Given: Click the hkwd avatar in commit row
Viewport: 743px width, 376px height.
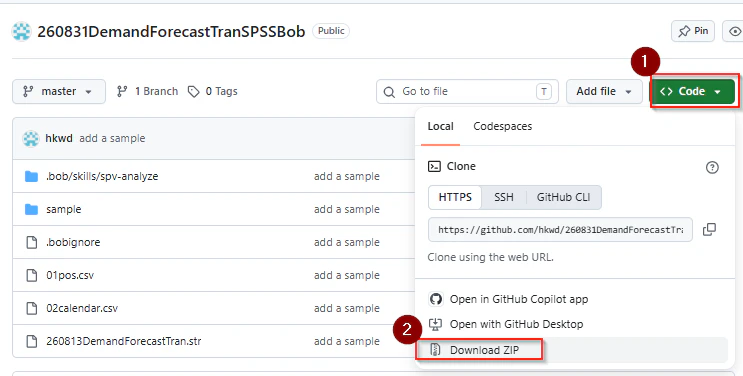Looking at the screenshot, I should (x=31, y=138).
